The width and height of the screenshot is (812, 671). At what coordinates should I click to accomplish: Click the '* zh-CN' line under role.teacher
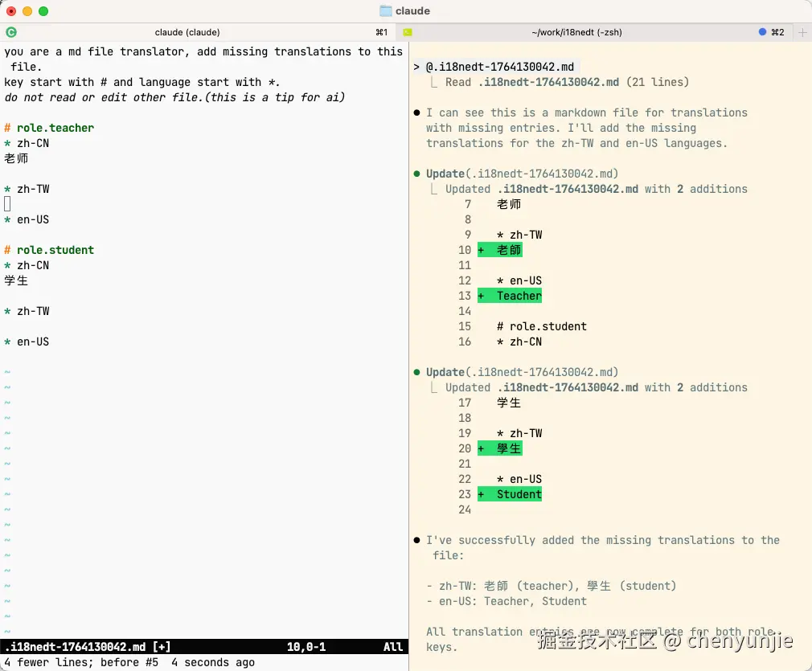click(27, 143)
